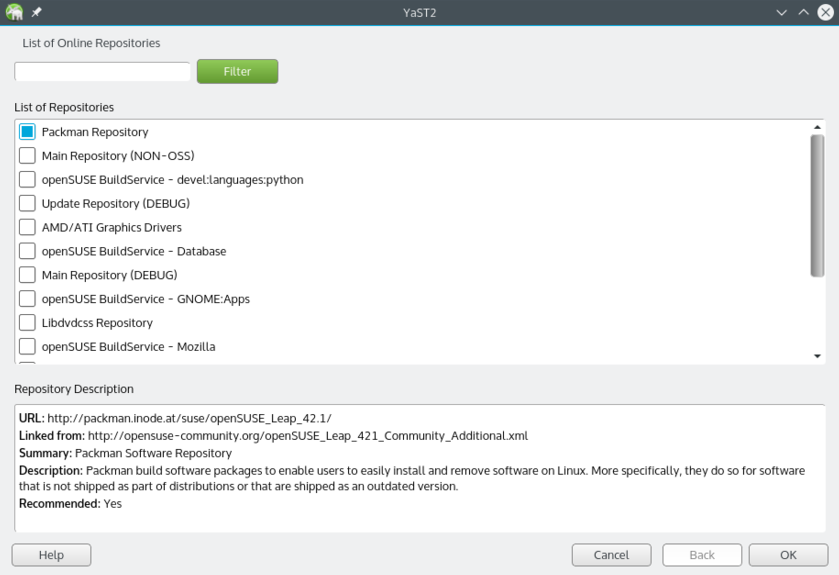
Task: Click the scroll up arrow of repository list
Action: click(817, 127)
